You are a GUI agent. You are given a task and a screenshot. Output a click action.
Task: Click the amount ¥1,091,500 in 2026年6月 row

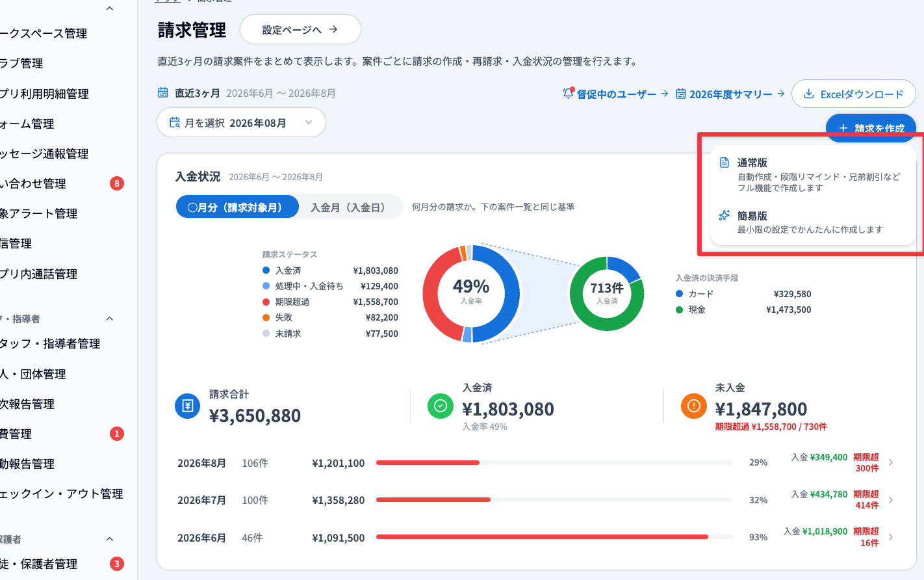click(339, 538)
